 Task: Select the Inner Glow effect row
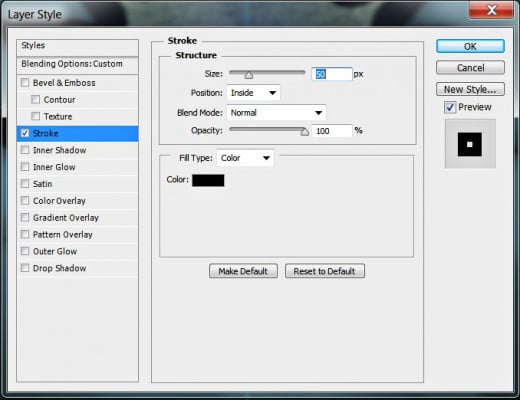tap(77, 167)
